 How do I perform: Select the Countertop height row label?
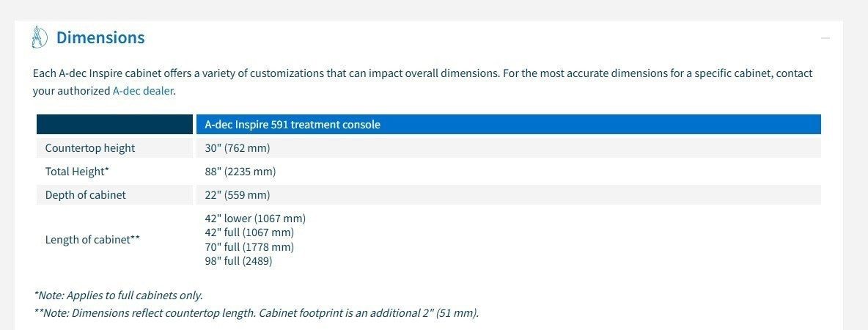(x=90, y=148)
